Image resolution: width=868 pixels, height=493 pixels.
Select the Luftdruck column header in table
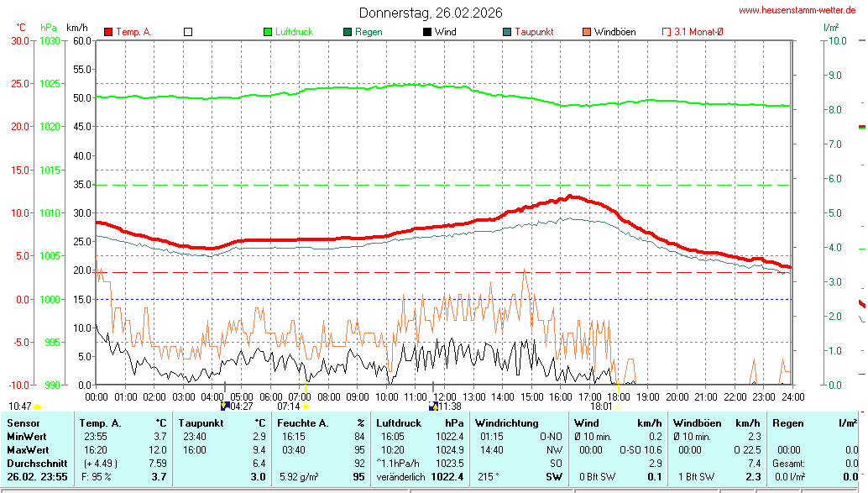(x=399, y=423)
